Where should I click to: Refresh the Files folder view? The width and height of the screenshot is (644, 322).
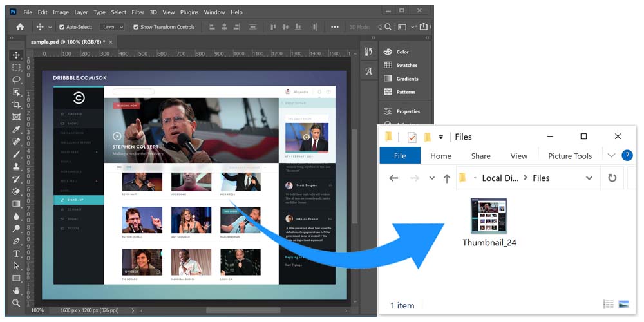point(612,178)
